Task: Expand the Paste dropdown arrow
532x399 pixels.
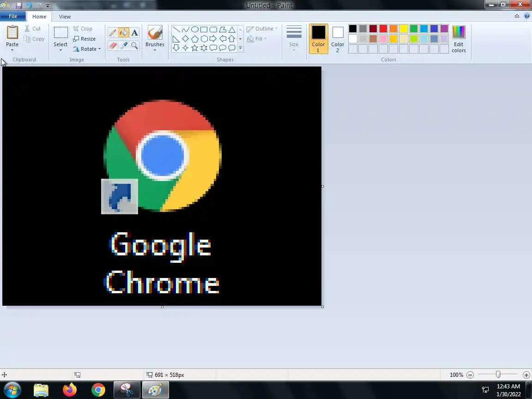Action: coord(12,50)
